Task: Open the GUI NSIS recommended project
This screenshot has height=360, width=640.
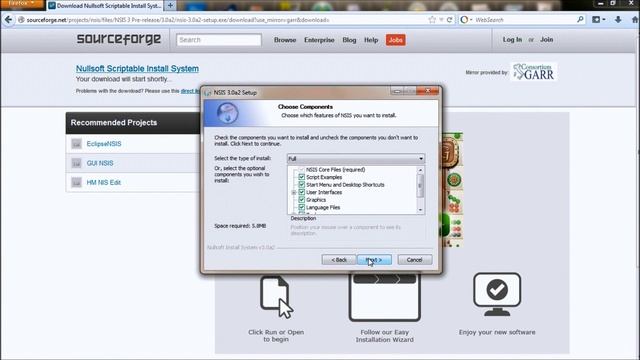Action: click(100, 163)
